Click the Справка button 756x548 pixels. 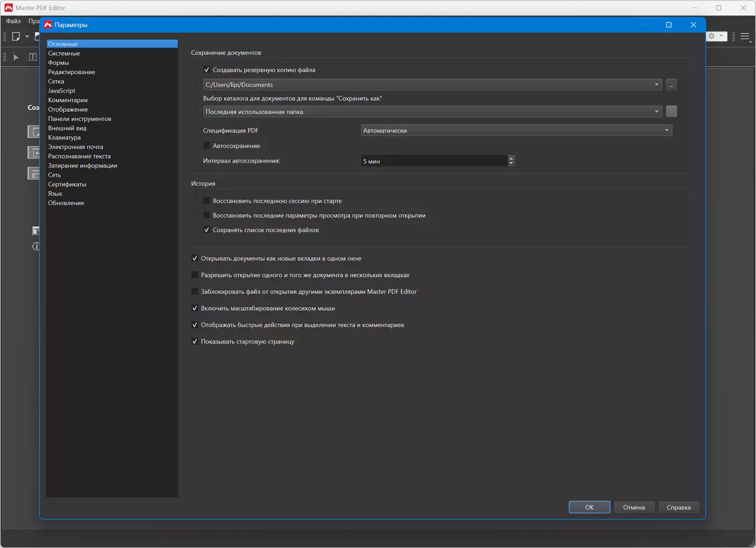tap(678, 507)
